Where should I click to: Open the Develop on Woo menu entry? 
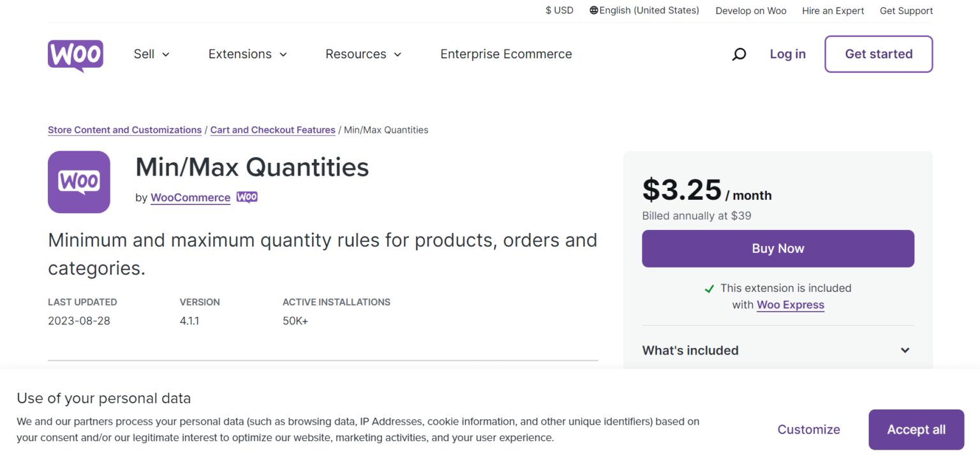[751, 10]
